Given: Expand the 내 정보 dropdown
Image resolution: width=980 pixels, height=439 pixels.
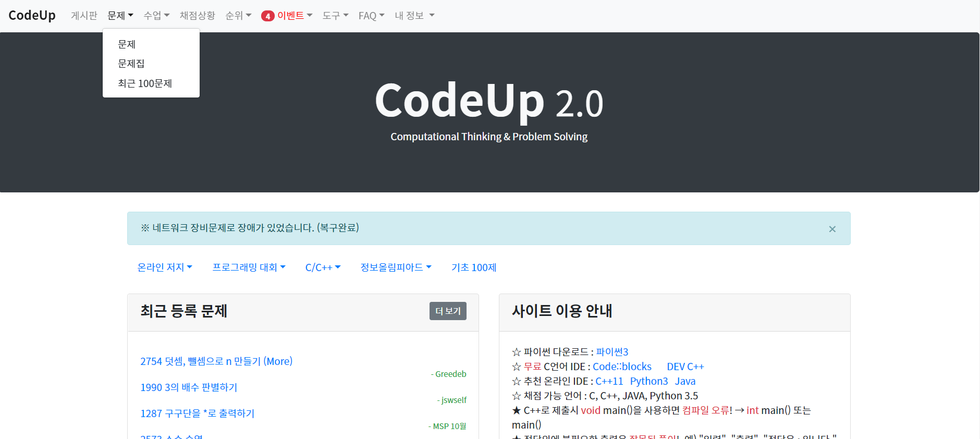Looking at the screenshot, I should point(414,16).
